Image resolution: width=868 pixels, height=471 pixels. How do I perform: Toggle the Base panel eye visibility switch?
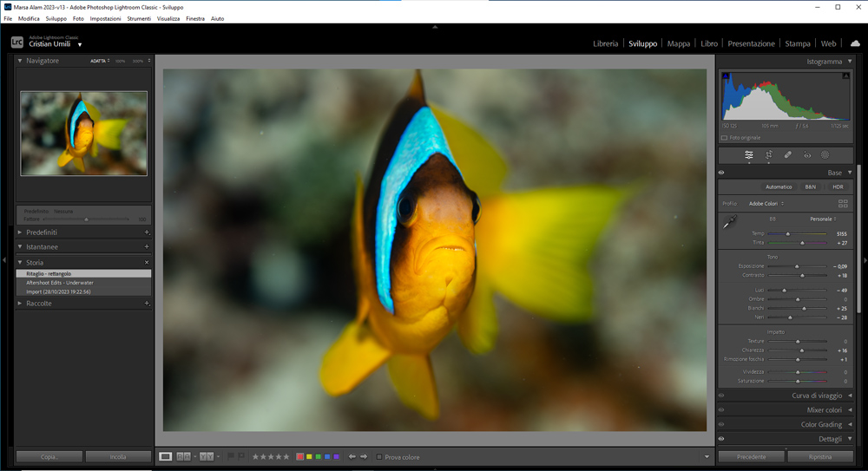pyautogui.click(x=721, y=173)
